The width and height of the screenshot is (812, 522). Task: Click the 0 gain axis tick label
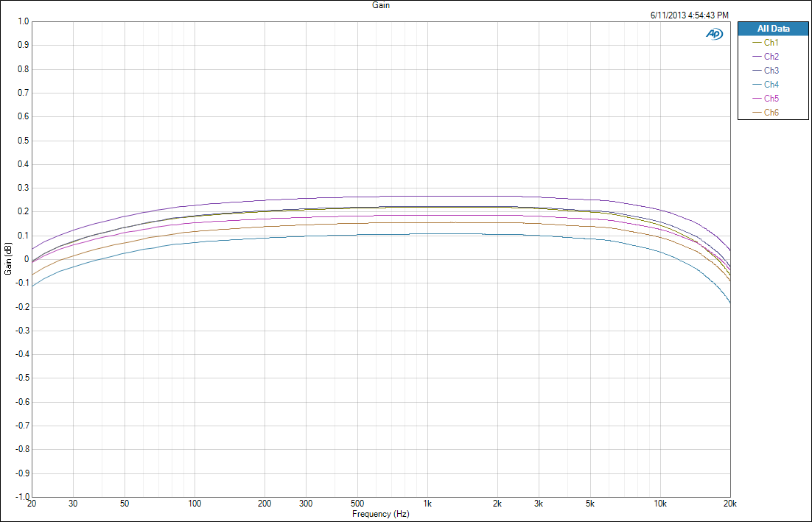pos(27,259)
